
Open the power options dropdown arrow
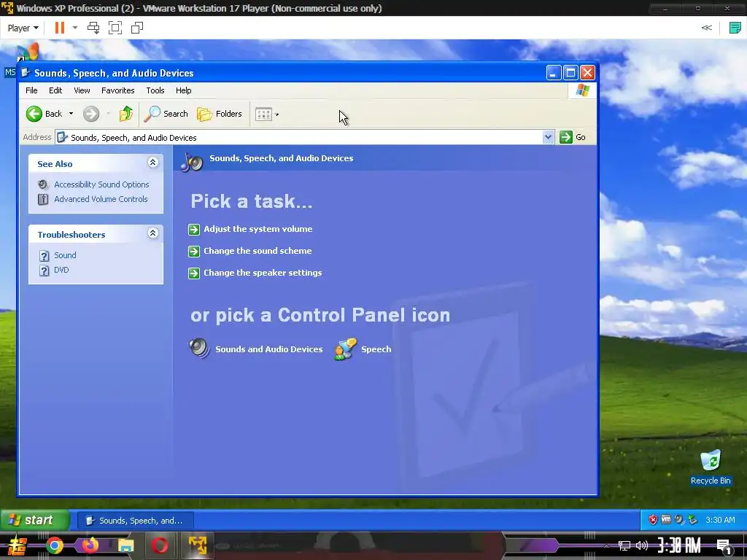pos(75,28)
